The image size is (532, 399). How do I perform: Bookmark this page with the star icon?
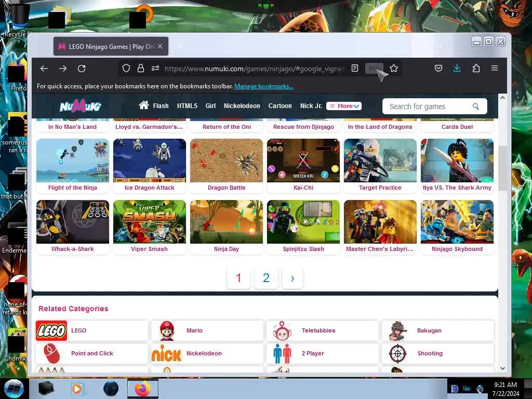coord(394,69)
